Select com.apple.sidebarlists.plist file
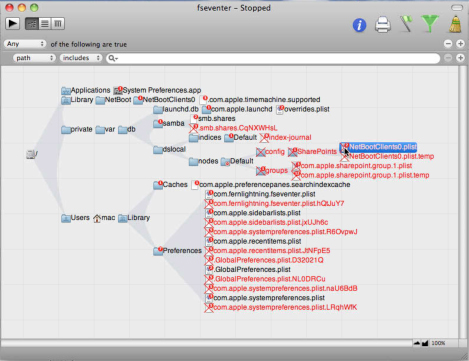 point(253,213)
